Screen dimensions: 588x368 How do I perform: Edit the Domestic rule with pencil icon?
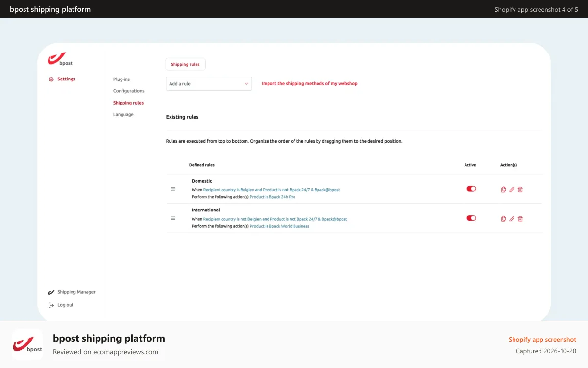tap(512, 189)
